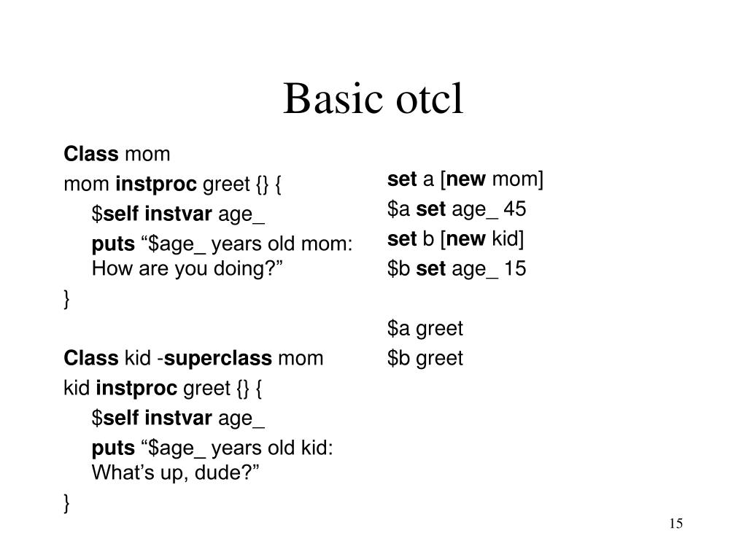The image size is (747, 560).
Task: Click the slide number 15
Action: pyautogui.click(x=676, y=524)
